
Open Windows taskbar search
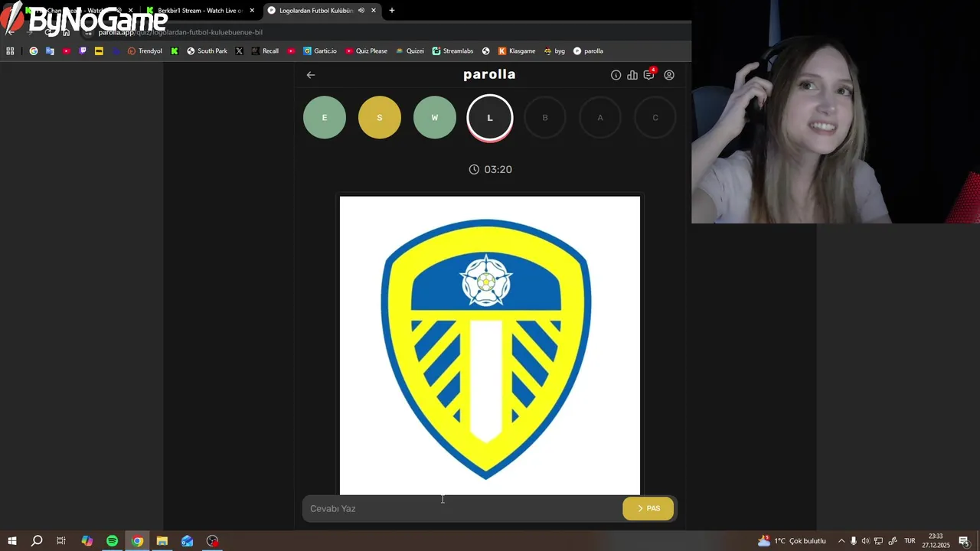tap(37, 541)
